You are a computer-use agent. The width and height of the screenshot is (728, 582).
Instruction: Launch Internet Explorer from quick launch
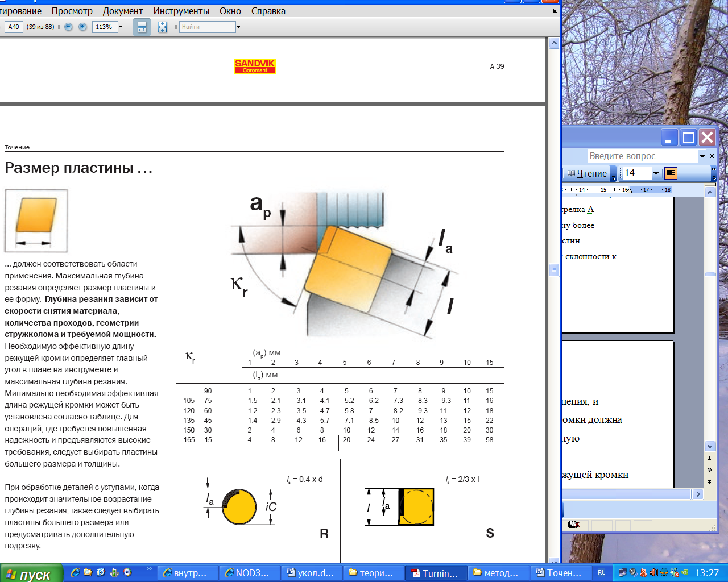pyautogui.click(x=75, y=573)
